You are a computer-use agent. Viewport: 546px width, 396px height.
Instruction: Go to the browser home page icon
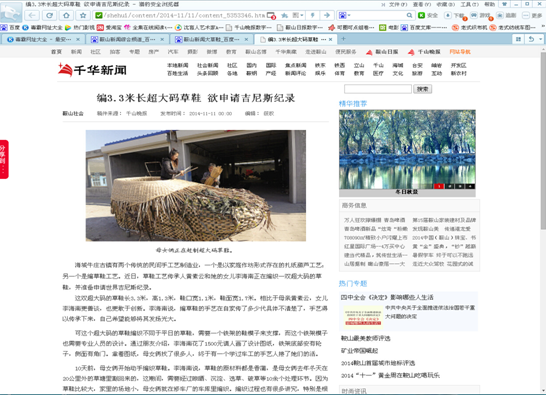(66, 15)
